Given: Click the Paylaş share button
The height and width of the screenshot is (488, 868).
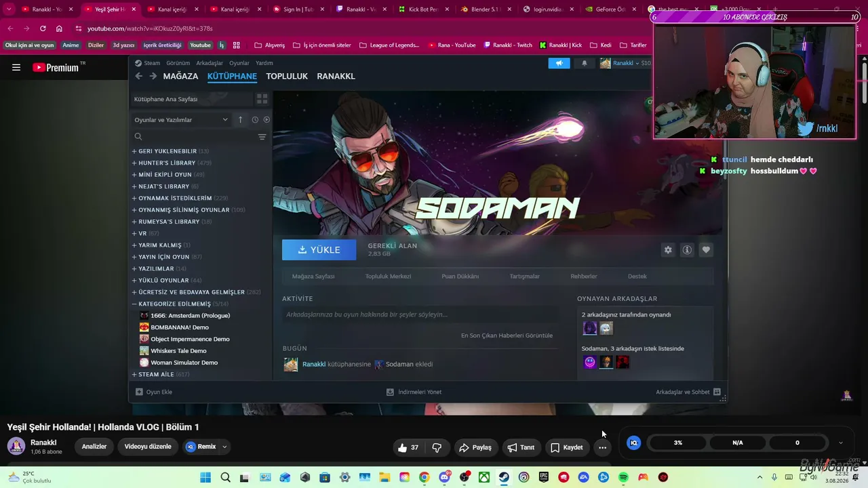Looking at the screenshot, I should tap(475, 447).
